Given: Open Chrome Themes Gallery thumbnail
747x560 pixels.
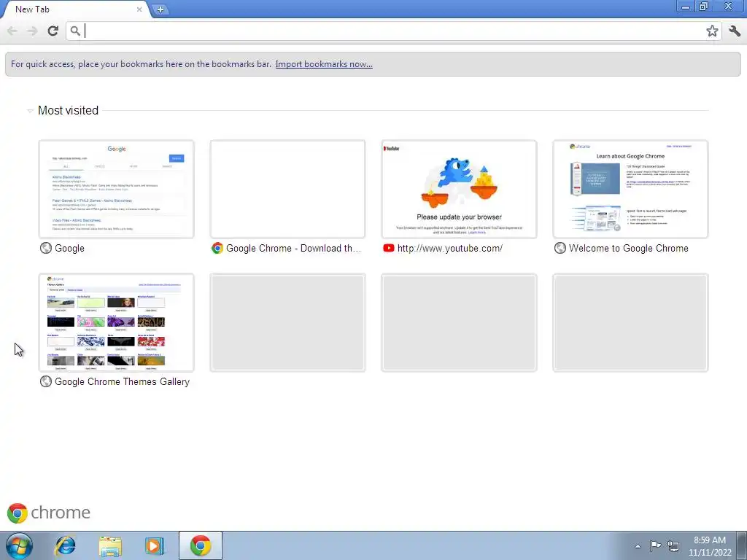Looking at the screenshot, I should coord(116,322).
